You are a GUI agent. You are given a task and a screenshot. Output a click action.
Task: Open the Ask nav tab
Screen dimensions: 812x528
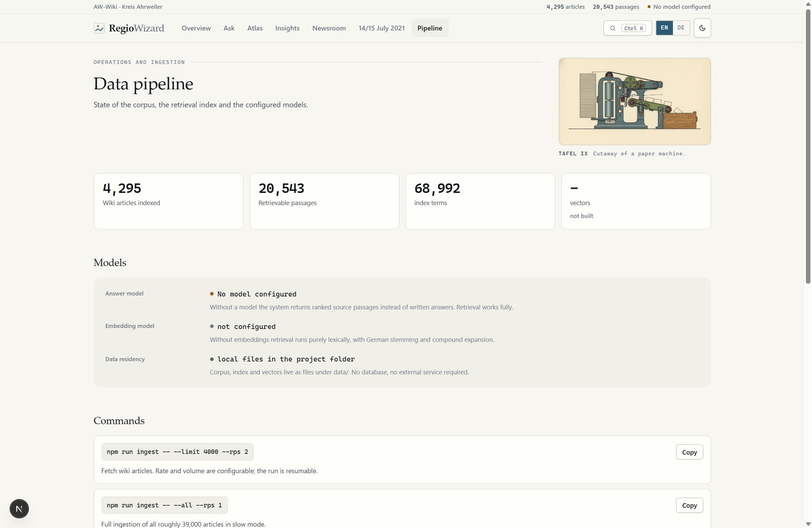229,28
